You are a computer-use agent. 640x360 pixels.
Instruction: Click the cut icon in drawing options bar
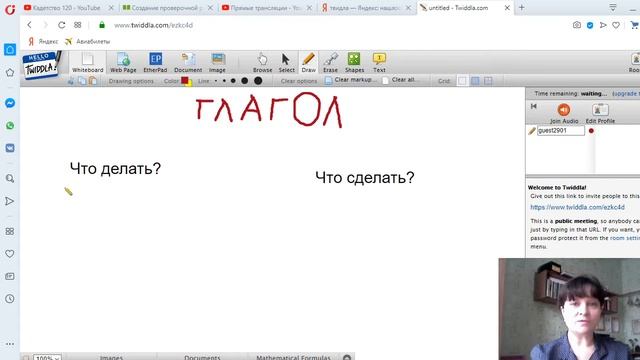[x=71, y=81]
